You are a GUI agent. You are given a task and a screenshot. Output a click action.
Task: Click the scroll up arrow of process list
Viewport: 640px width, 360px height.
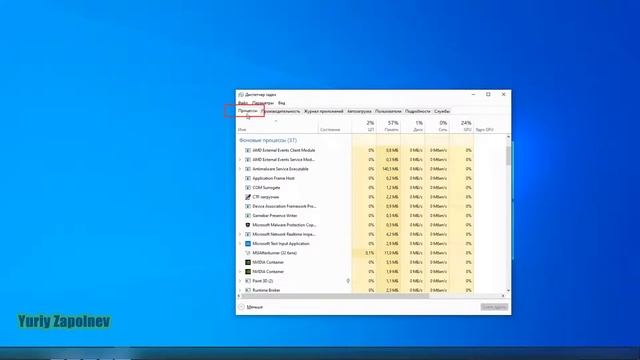coord(508,137)
